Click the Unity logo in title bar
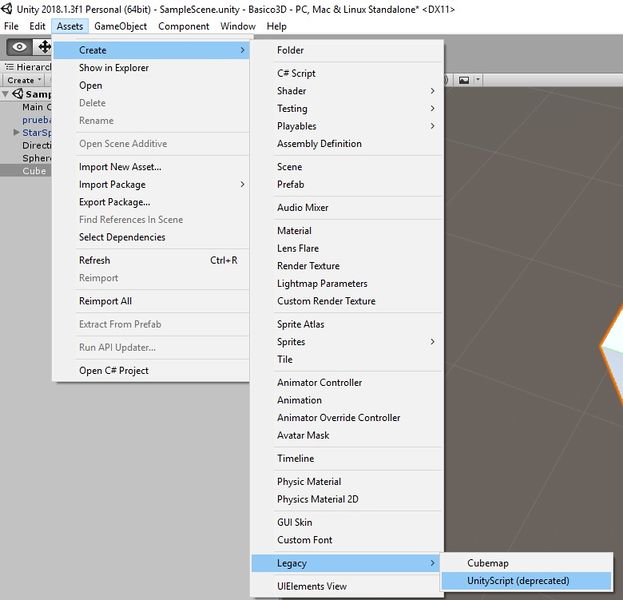 coord(7,9)
